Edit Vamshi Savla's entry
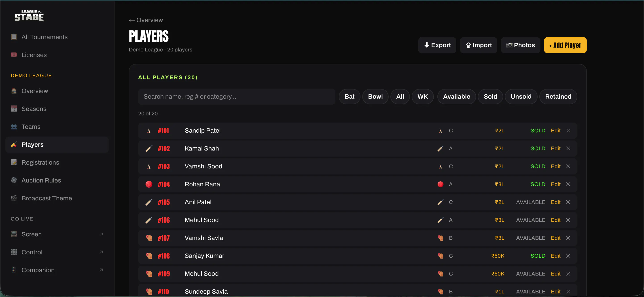This screenshot has width=644, height=297. (555, 238)
